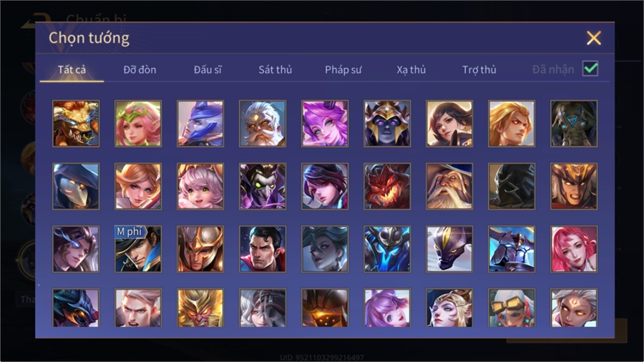Select the golden spartan-helmet hero
Viewport: 644px width, 362px height.
point(200,249)
